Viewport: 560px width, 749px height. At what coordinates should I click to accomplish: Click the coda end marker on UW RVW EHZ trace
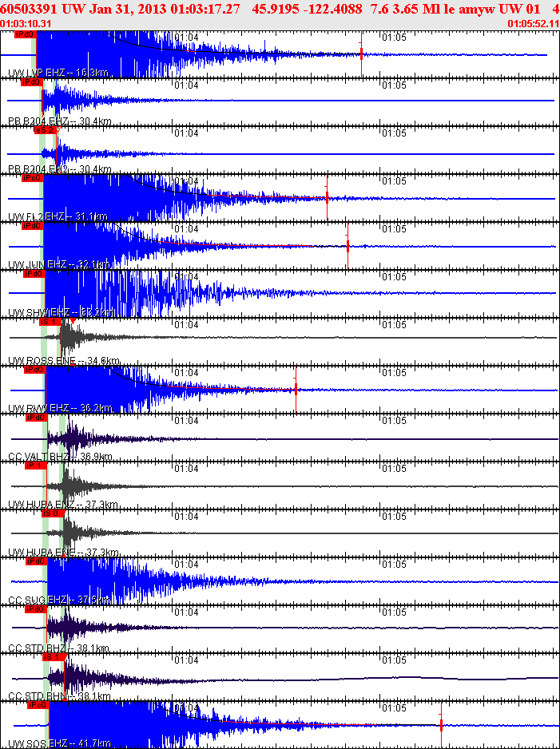tap(296, 389)
